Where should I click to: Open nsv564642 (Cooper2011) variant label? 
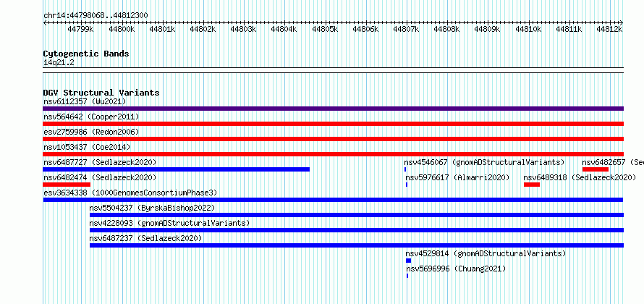click(91, 117)
